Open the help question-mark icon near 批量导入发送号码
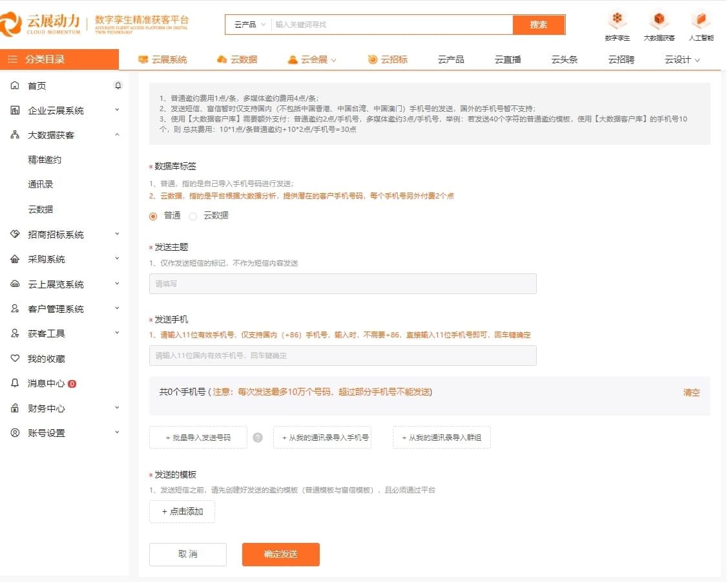Screen dimensions: 728x583 click(258, 437)
